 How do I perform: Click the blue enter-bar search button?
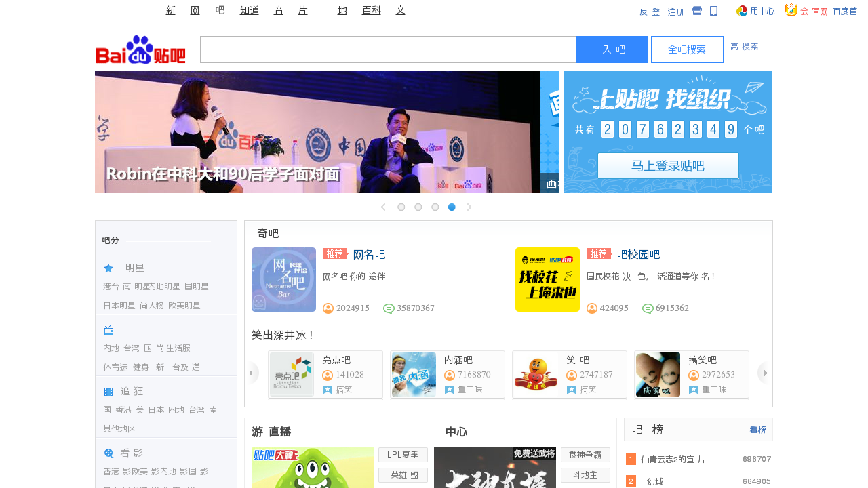(612, 49)
